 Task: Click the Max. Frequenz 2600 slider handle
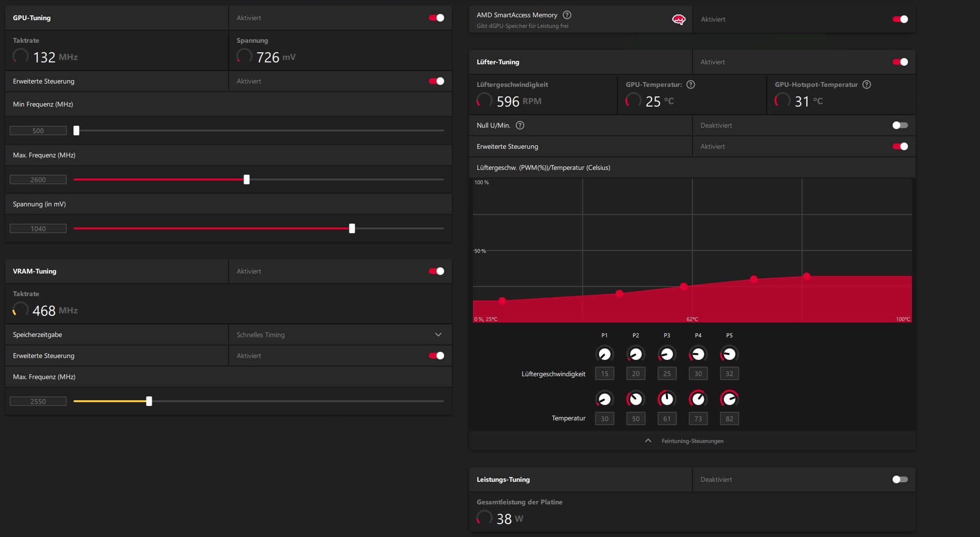246,179
